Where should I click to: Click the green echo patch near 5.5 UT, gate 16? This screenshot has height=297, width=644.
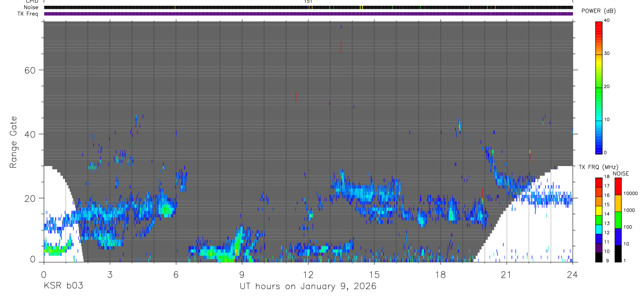[167, 211]
